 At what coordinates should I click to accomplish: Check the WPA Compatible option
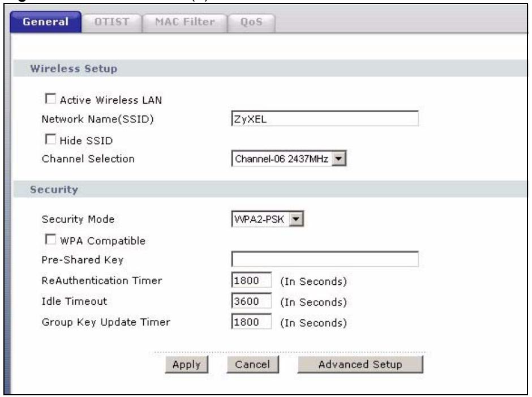tap(50, 240)
